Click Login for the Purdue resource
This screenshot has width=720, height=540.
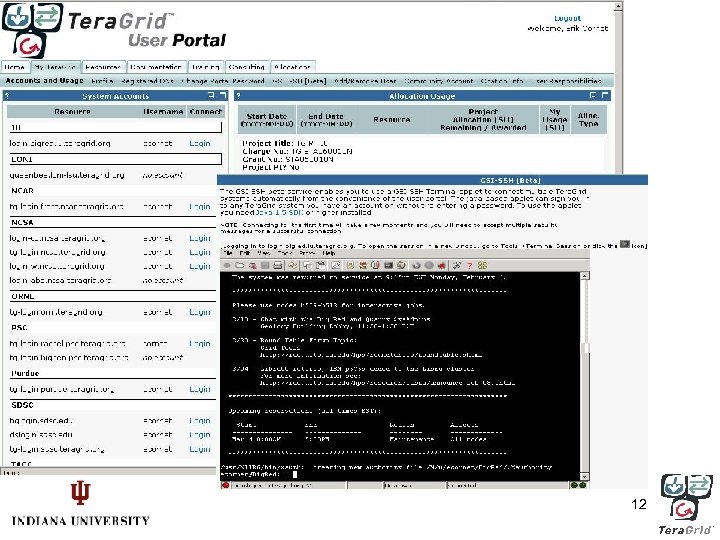[x=200, y=389]
